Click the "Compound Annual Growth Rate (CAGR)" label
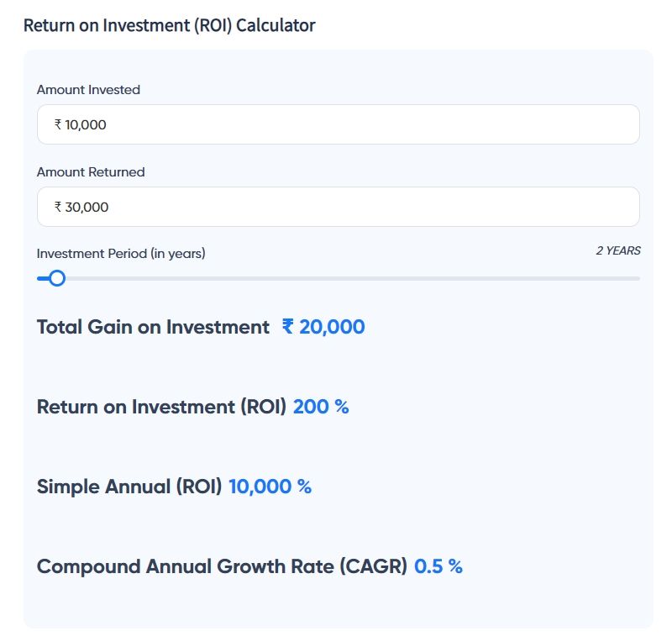672x642 pixels. [x=222, y=566]
